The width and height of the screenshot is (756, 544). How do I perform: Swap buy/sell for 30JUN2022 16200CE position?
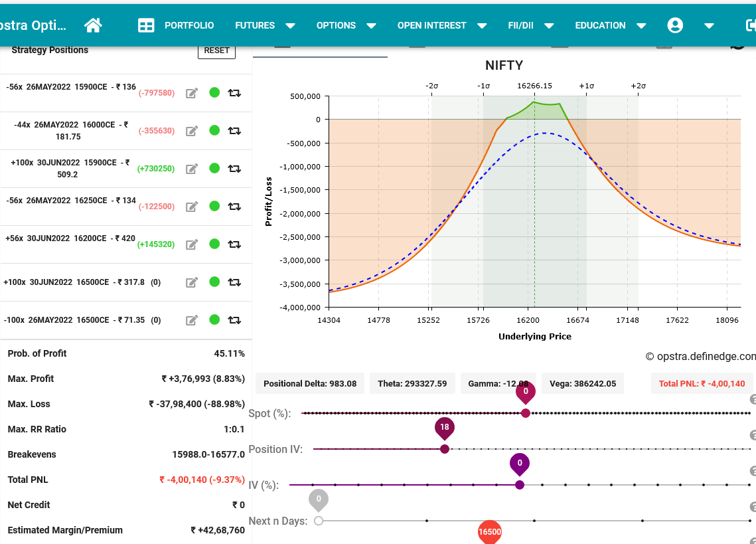click(x=234, y=244)
